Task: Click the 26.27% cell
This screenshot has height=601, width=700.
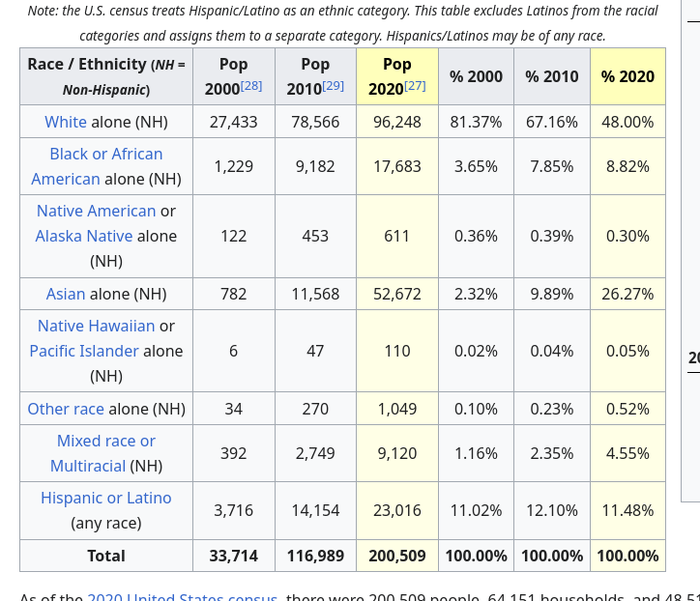Action: 627,294
